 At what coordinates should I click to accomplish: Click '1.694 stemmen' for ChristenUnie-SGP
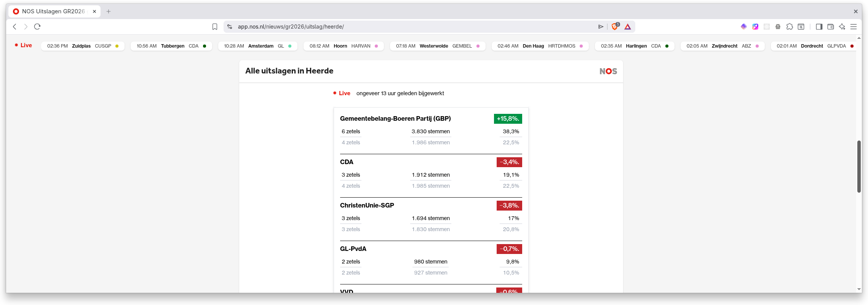tap(430, 218)
